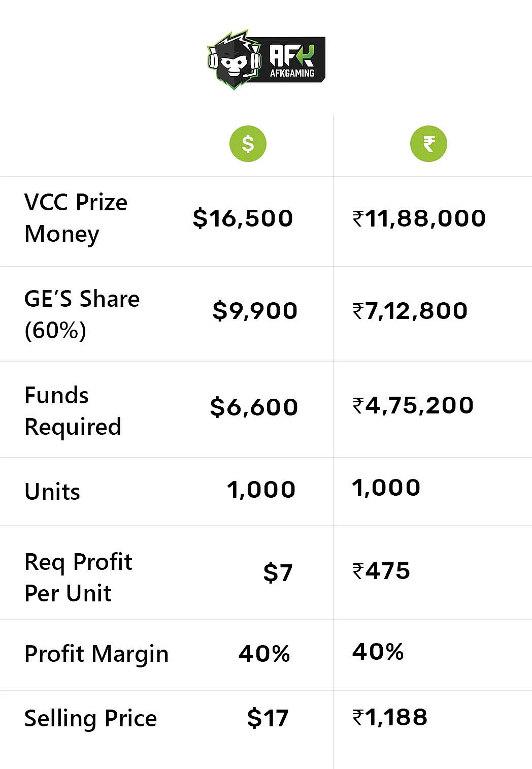Click the $17 selling price value
This screenshot has height=769, width=532.
coord(268,718)
